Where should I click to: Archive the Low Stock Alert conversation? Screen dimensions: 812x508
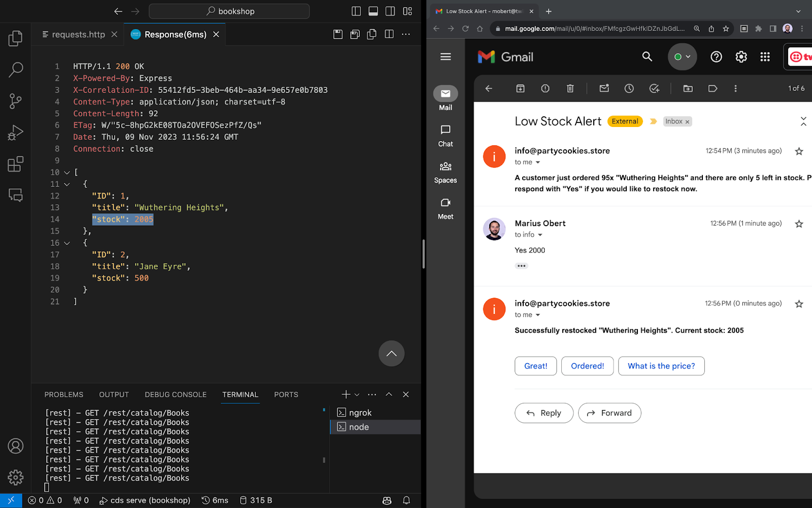coord(520,88)
